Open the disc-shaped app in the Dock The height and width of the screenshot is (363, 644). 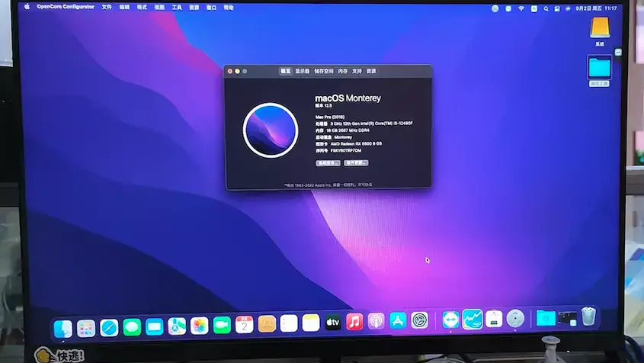click(x=515, y=318)
